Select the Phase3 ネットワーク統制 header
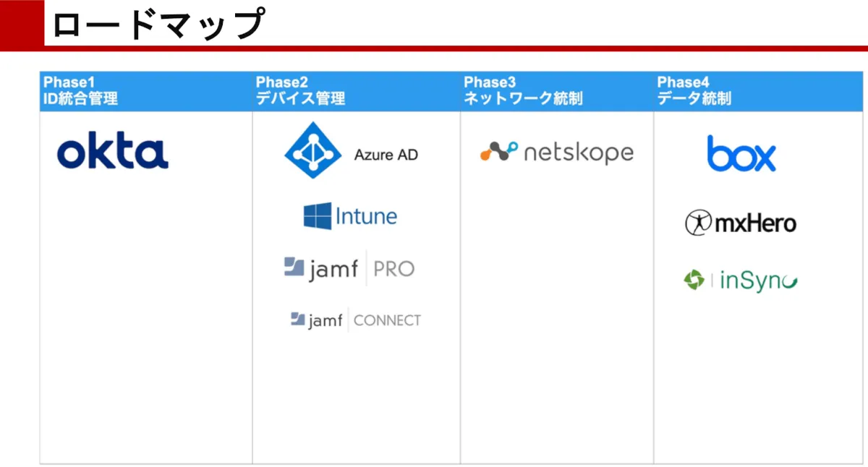Image resolution: width=868 pixels, height=467 pixels. [523, 91]
